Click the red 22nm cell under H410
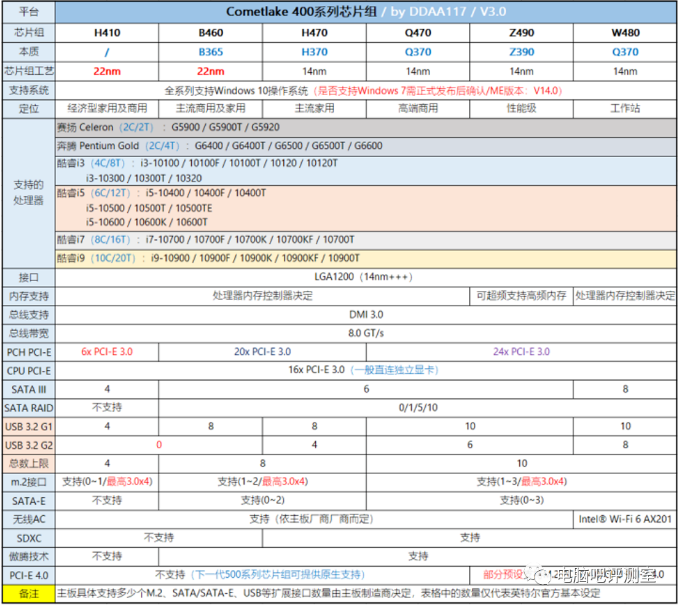The height and width of the screenshot is (606, 679). click(x=107, y=71)
